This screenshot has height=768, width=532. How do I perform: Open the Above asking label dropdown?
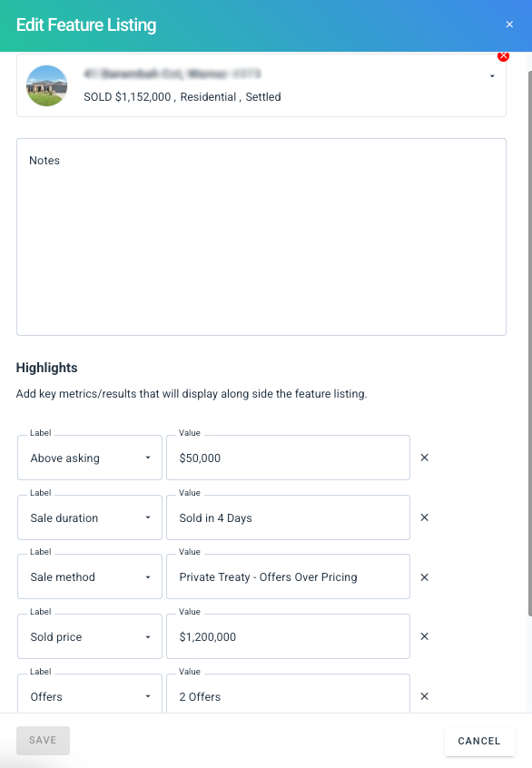(90, 458)
